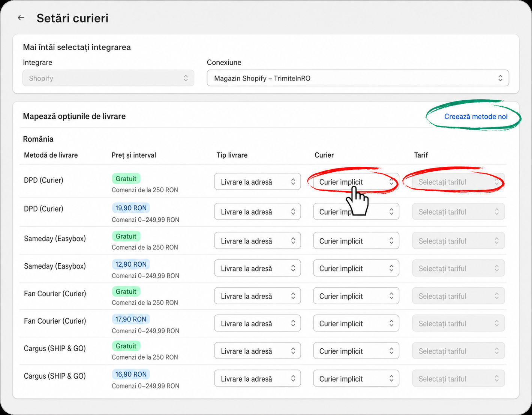Image resolution: width=532 pixels, height=415 pixels.
Task: Open Tip livrare for Cargus 16,90 RON row
Action: [x=258, y=379]
